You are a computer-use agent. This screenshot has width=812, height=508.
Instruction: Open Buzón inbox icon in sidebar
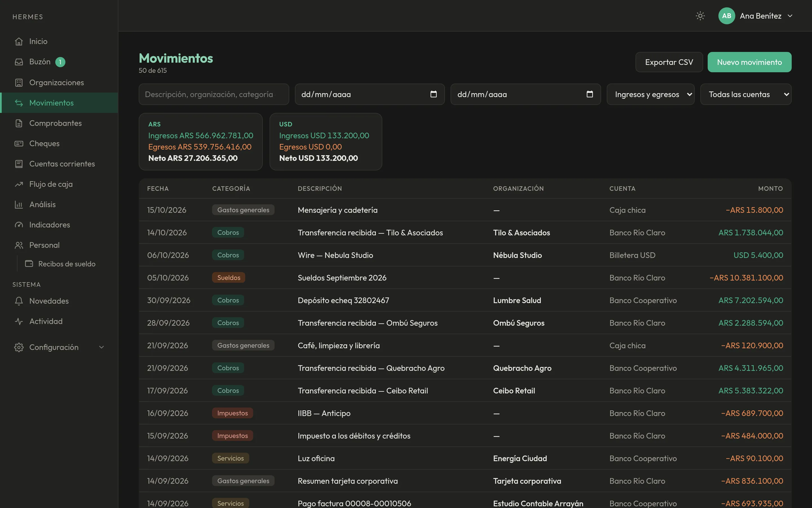point(19,62)
